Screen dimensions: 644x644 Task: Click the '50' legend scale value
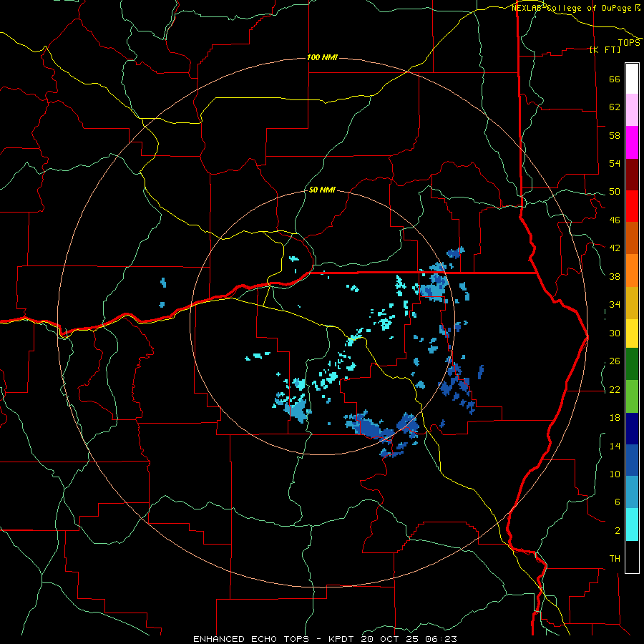615,191
